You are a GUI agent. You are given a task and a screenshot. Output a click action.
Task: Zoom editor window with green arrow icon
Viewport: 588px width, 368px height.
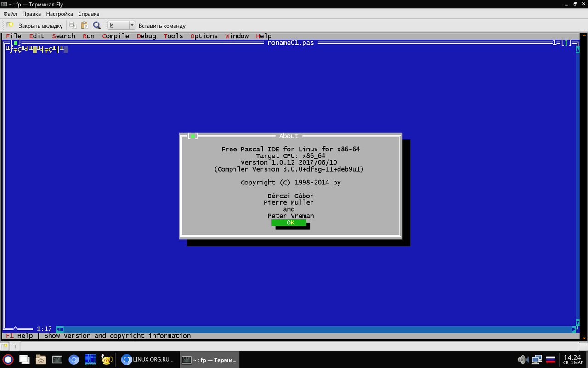(x=567, y=43)
